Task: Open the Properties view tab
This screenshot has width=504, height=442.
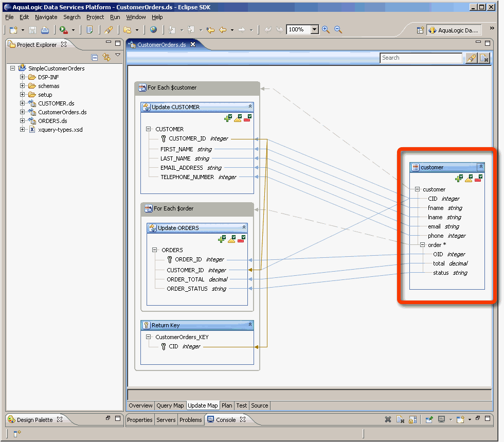Action: [x=139, y=420]
